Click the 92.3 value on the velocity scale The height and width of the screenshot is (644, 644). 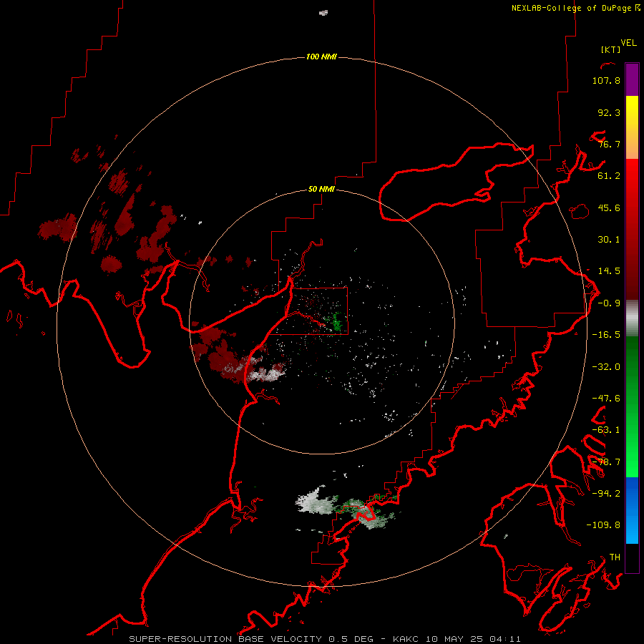coord(609,112)
